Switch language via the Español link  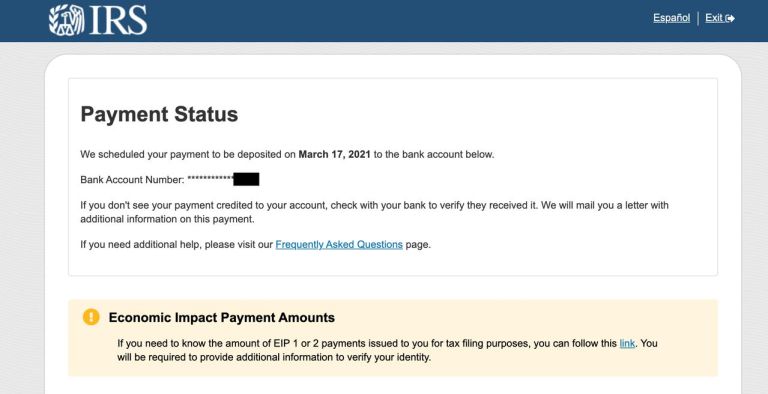click(672, 18)
